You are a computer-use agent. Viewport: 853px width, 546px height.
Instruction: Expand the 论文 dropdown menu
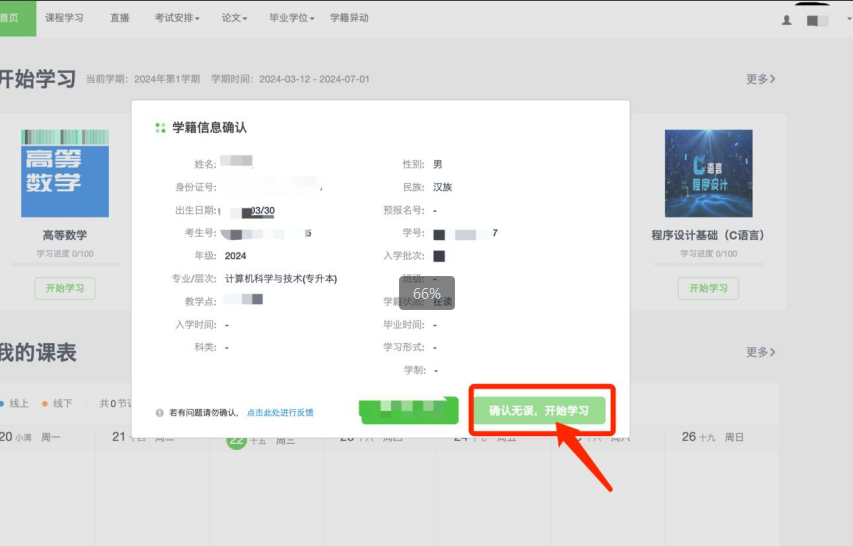235,18
